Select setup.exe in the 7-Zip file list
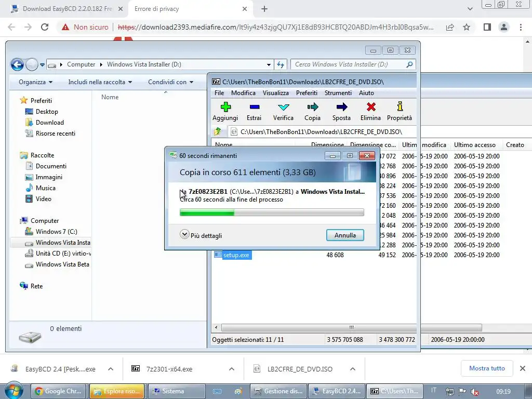Image resolution: width=532 pixels, height=399 pixels. click(x=236, y=255)
